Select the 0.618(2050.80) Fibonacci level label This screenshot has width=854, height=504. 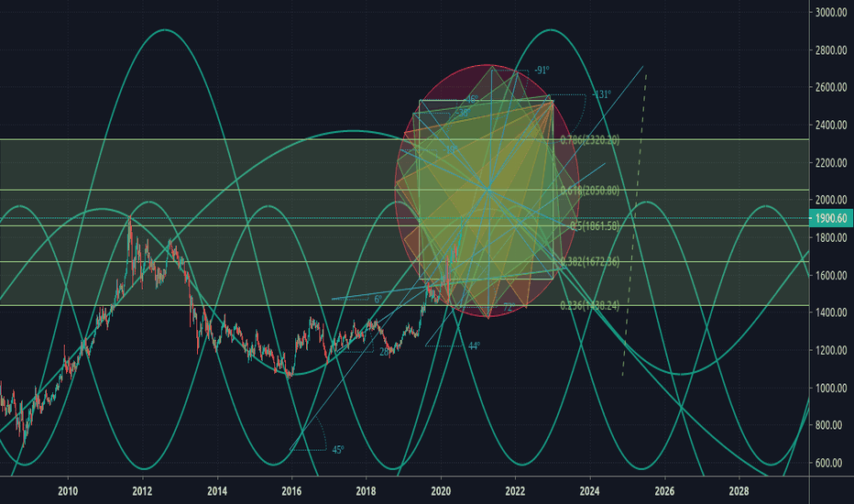pyautogui.click(x=590, y=191)
